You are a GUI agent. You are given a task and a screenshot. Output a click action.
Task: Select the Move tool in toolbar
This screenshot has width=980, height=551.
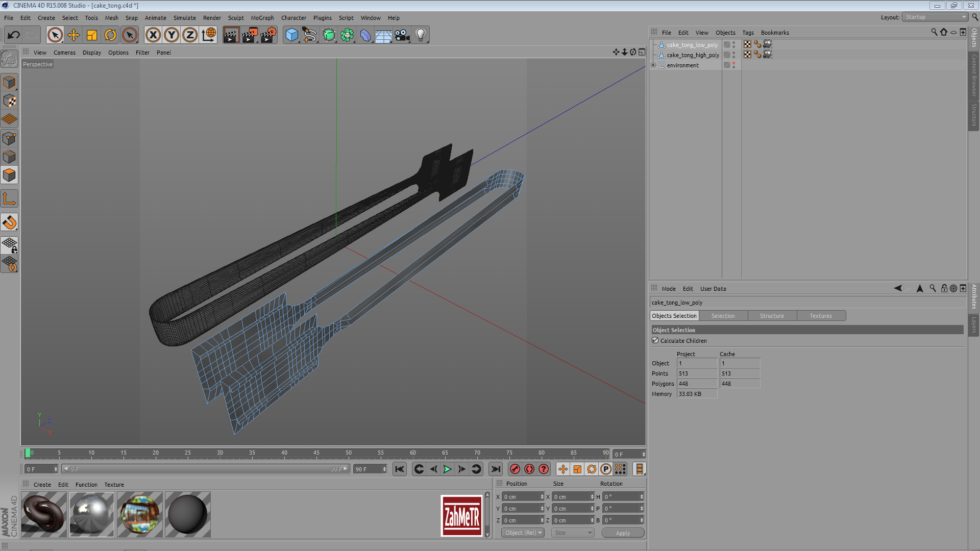[73, 35]
